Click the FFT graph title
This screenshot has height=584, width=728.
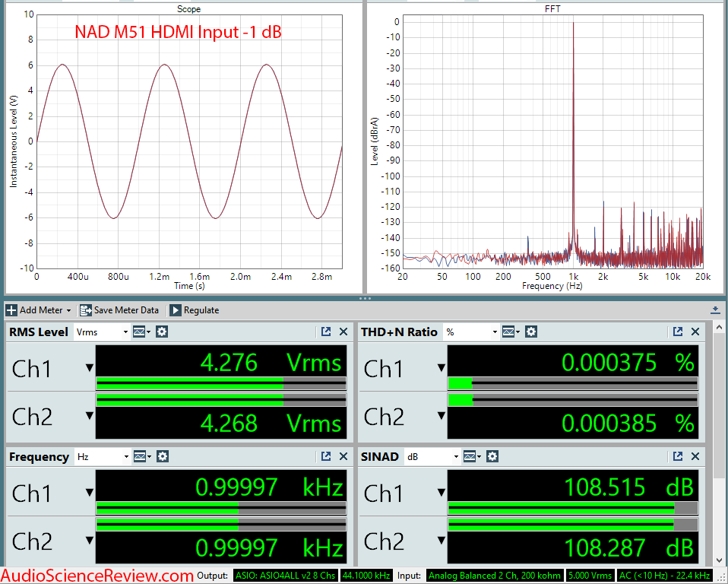[552, 9]
